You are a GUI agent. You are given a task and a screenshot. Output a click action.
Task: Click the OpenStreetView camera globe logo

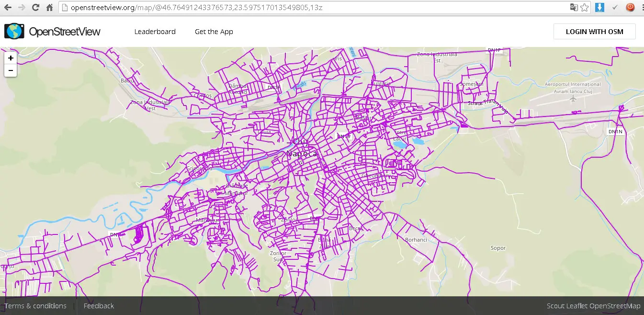14,32
